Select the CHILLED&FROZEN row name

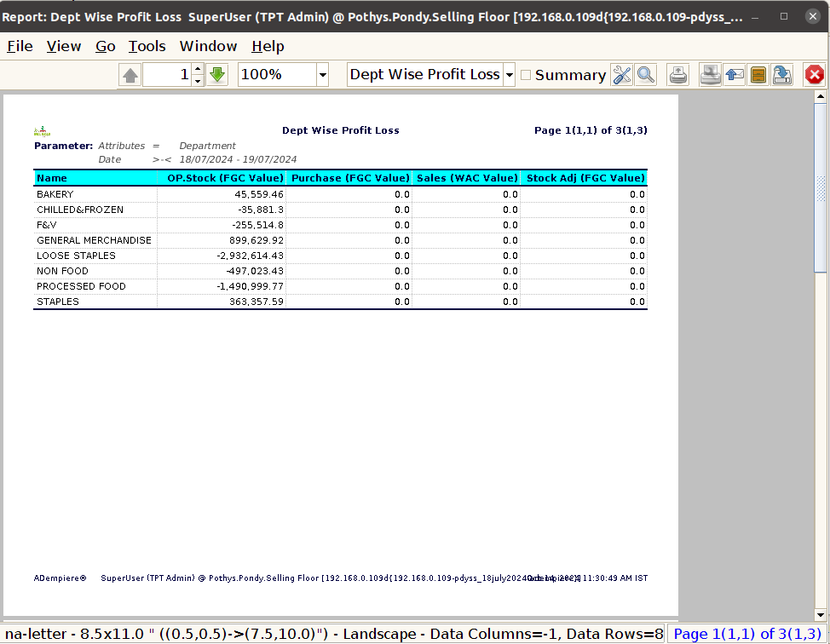[x=80, y=210]
